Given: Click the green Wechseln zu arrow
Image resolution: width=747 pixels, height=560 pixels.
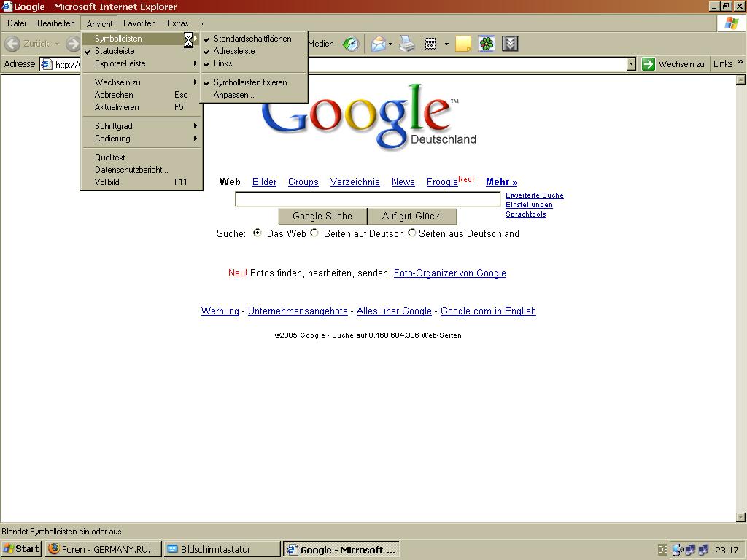Looking at the screenshot, I should coord(648,64).
